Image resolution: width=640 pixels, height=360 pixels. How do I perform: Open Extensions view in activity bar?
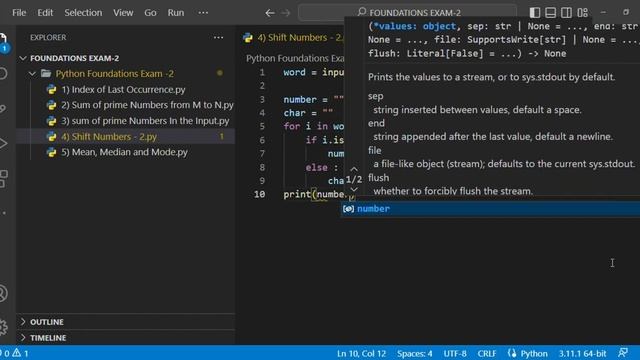click(3, 178)
